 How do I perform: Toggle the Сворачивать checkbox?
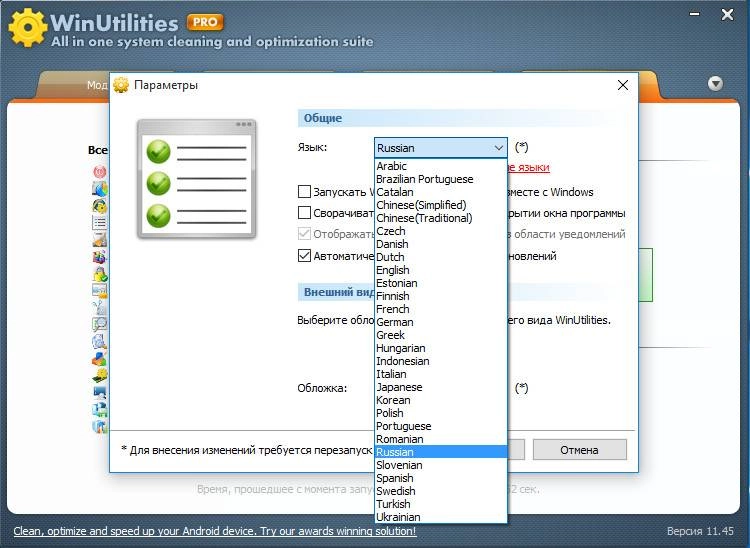coord(304,213)
